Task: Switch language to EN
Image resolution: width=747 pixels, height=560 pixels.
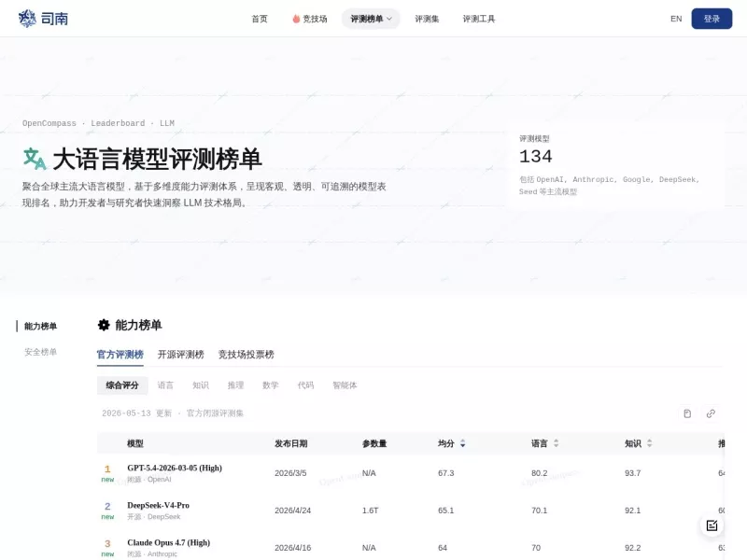Action: pyautogui.click(x=676, y=19)
